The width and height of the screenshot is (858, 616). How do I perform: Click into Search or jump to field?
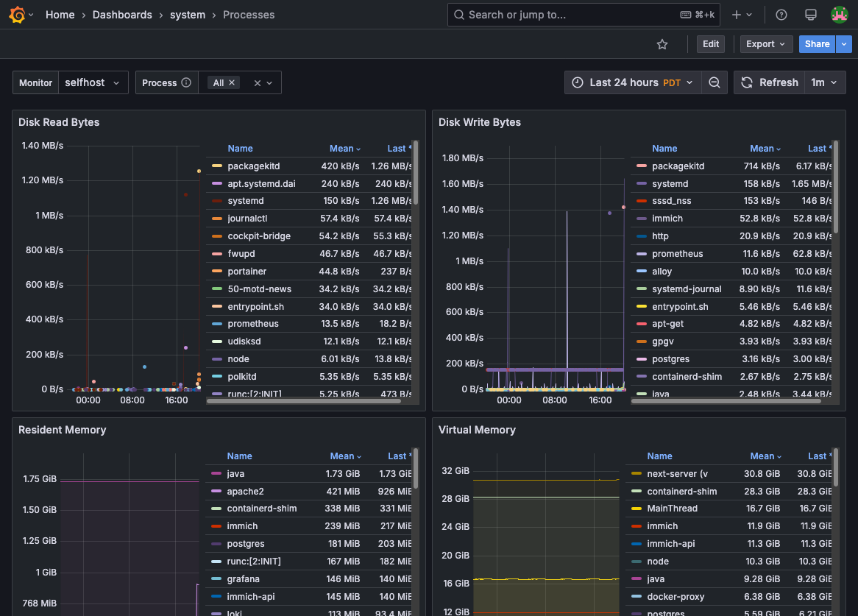pyautogui.click(x=584, y=15)
